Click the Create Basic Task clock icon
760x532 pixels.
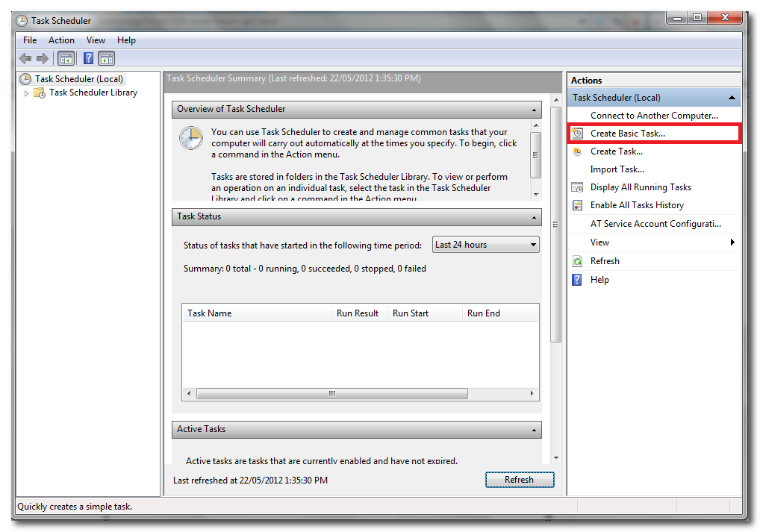577,134
